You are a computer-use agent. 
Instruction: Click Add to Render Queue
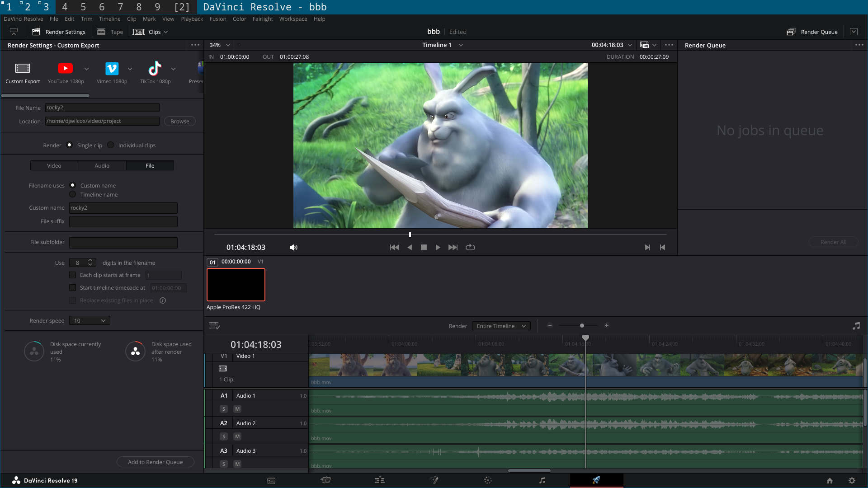tap(156, 462)
